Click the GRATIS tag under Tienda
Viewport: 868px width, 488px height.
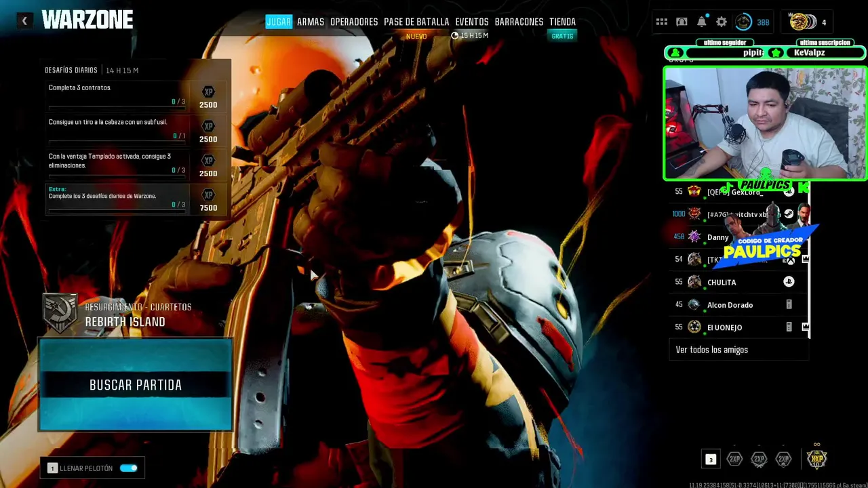[x=562, y=36]
